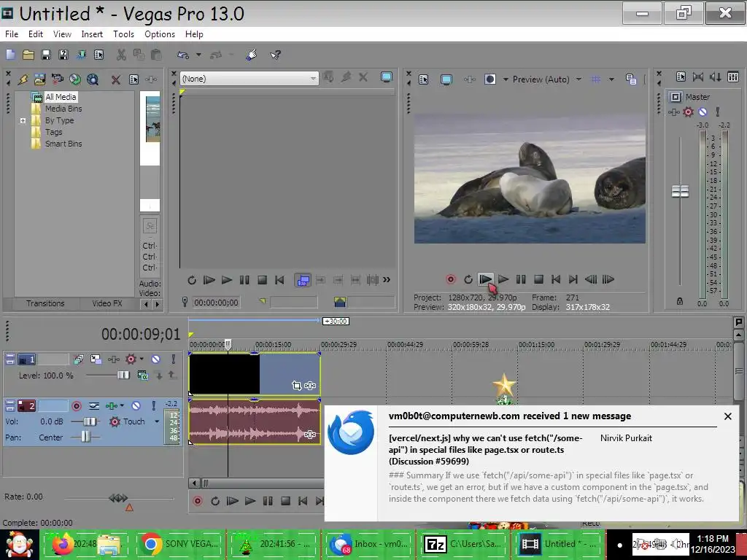The width and height of the screenshot is (747, 560).
Task: Open Touch automation mode dropdown
Action: (157, 421)
